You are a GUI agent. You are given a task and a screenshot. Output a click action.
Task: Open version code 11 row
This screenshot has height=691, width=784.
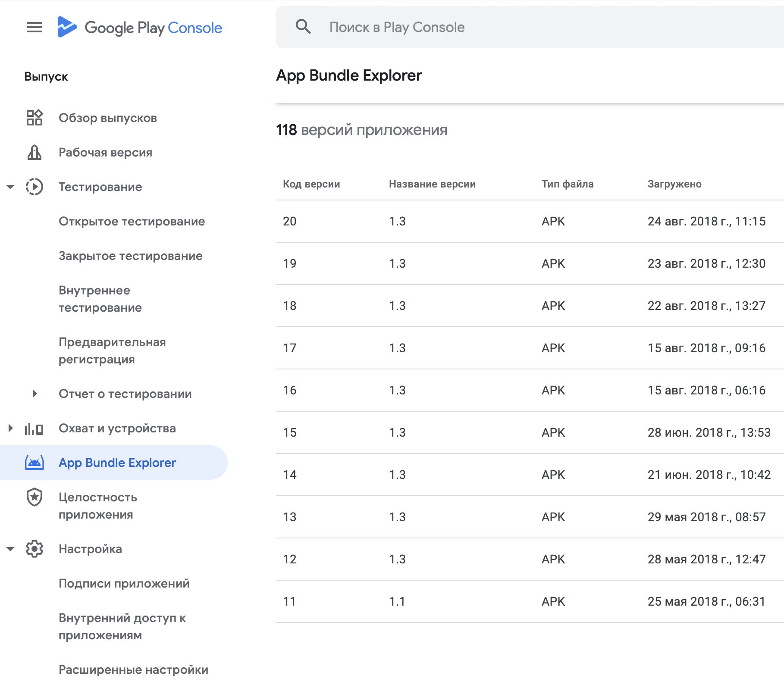(x=530, y=601)
